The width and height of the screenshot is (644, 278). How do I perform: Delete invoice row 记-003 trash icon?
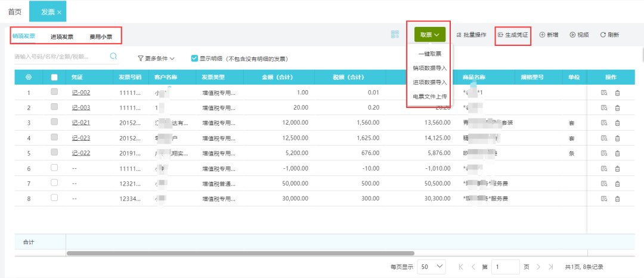(x=617, y=108)
